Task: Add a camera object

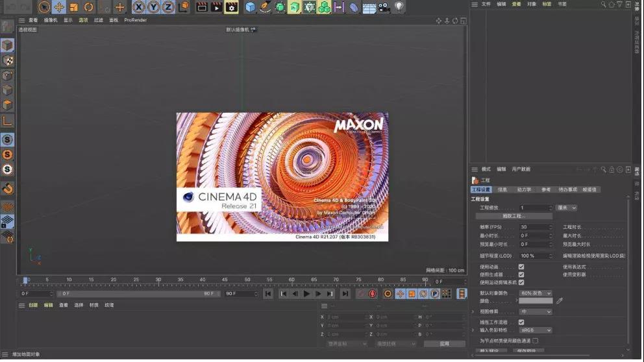Action: [x=384, y=7]
